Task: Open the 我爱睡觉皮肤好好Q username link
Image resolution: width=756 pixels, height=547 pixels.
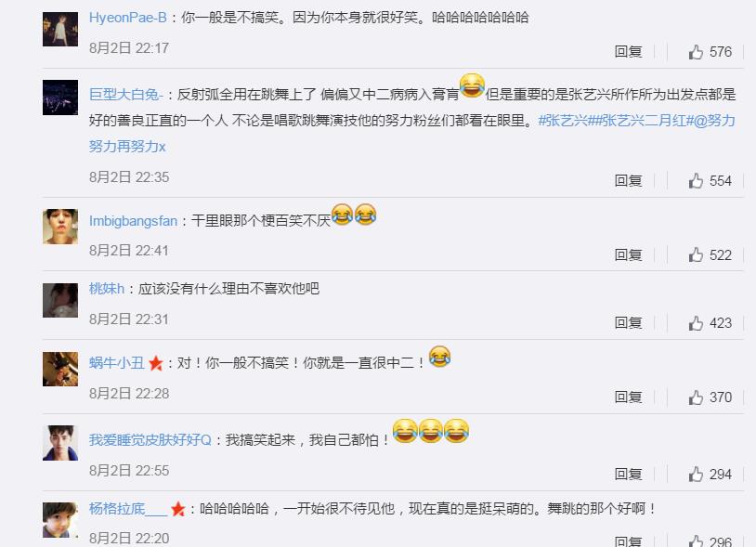Action: (x=150, y=439)
